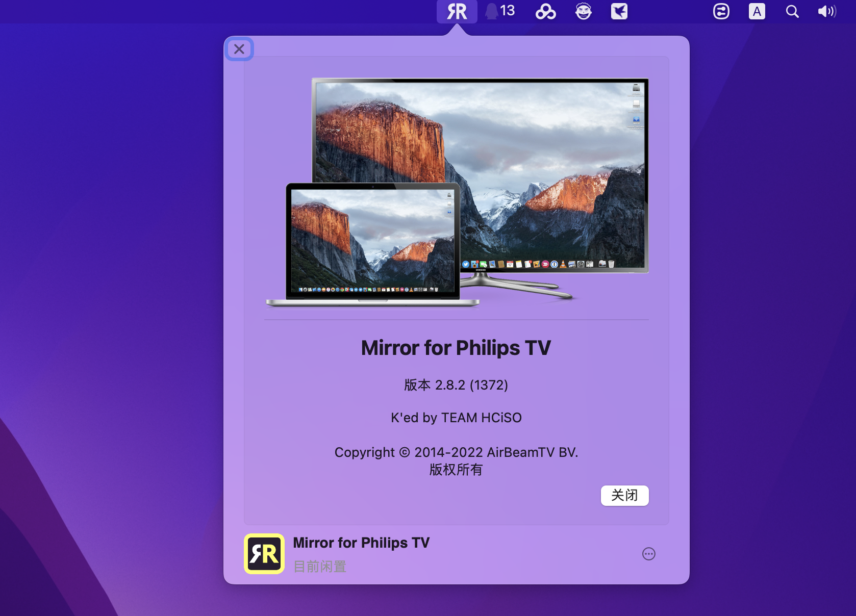Open Spotlight search from the menu bar
856x616 pixels.
pos(792,11)
